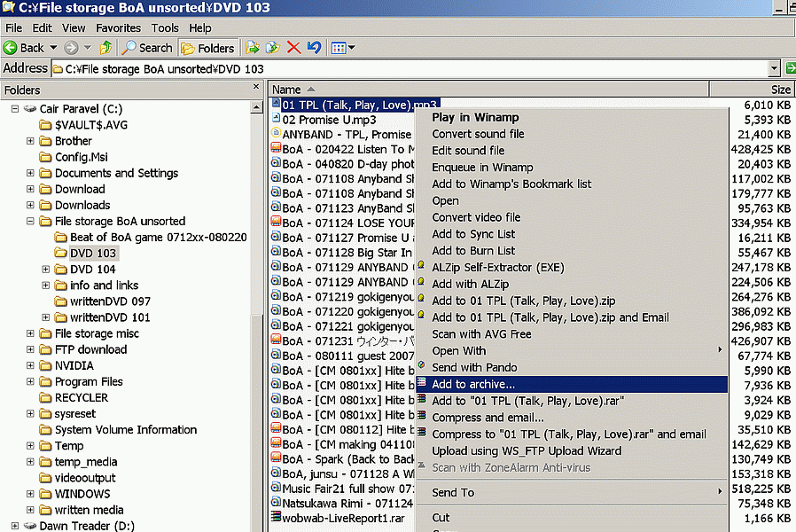Open the Back history dropdown arrow
This screenshot has width=796, height=532.
coord(53,48)
